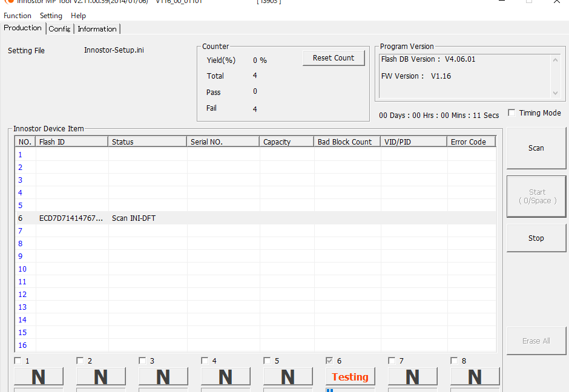Viewport: 569px width, 392px height.
Task: Click the Status column header
Action: coord(147,142)
